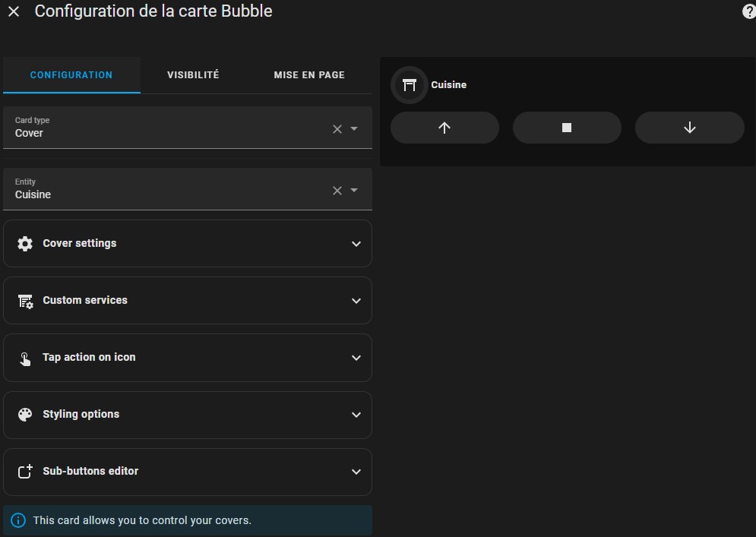The height and width of the screenshot is (537, 756).
Task: Click the Custom services icon
Action: 25,301
